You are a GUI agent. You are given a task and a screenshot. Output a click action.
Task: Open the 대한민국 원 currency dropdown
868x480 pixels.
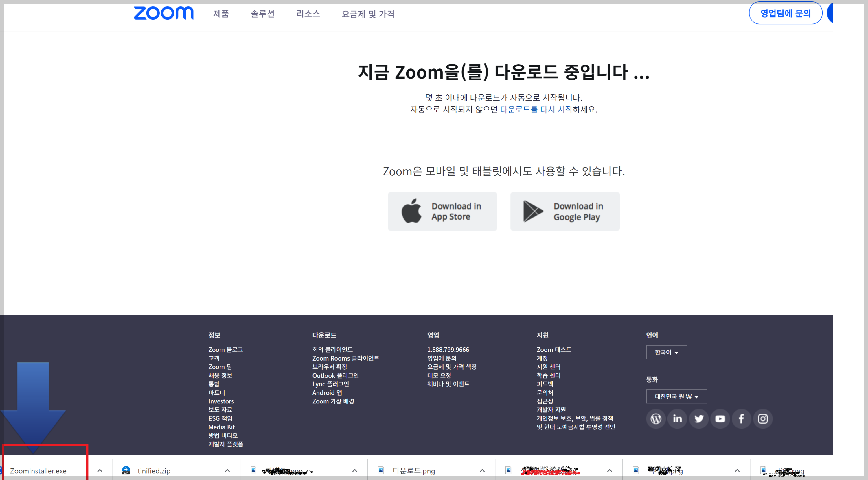(x=676, y=396)
